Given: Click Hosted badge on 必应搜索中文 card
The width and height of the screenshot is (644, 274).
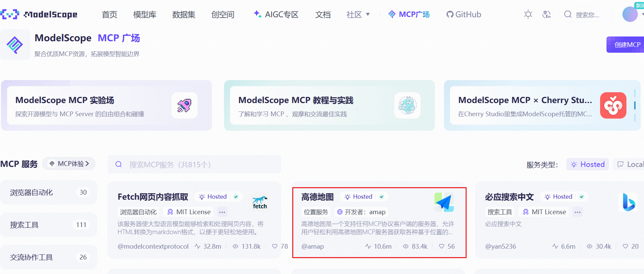Looking at the screenshot, I should pos(558,197).
